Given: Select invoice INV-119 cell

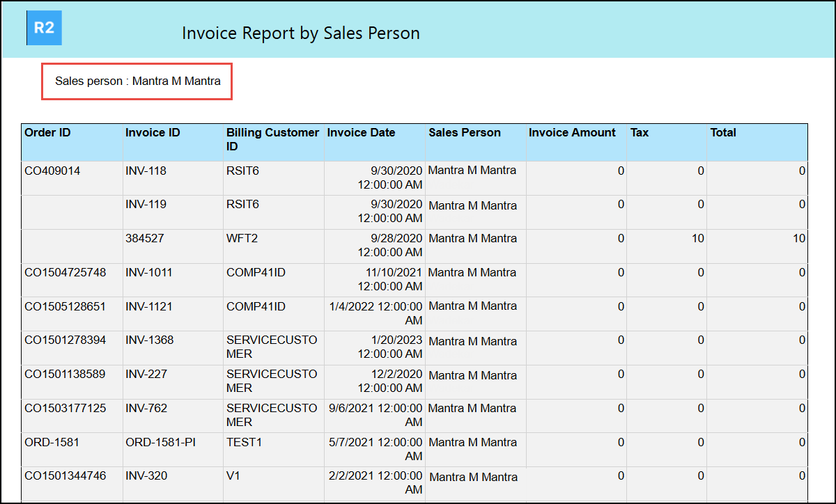Looking at the screenshot, I should pyautogui.click(x=146, y=205).
